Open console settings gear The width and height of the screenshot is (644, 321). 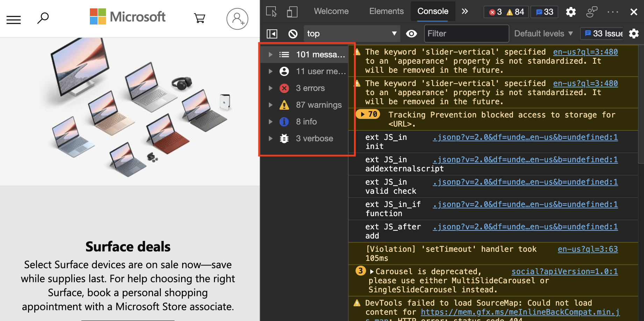[634, 34]
